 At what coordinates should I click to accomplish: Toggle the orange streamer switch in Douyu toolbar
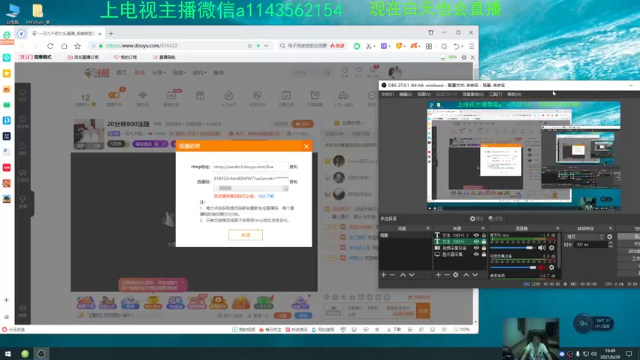coord(114,95)
